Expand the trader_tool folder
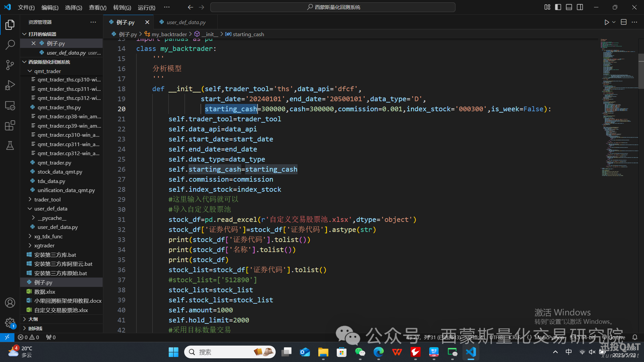 pos(30,199)
